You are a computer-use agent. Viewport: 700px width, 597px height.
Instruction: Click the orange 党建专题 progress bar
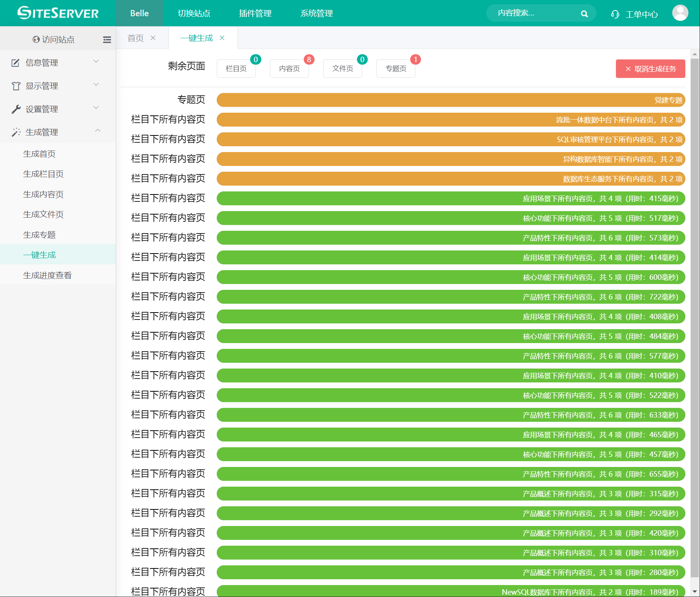450,100
